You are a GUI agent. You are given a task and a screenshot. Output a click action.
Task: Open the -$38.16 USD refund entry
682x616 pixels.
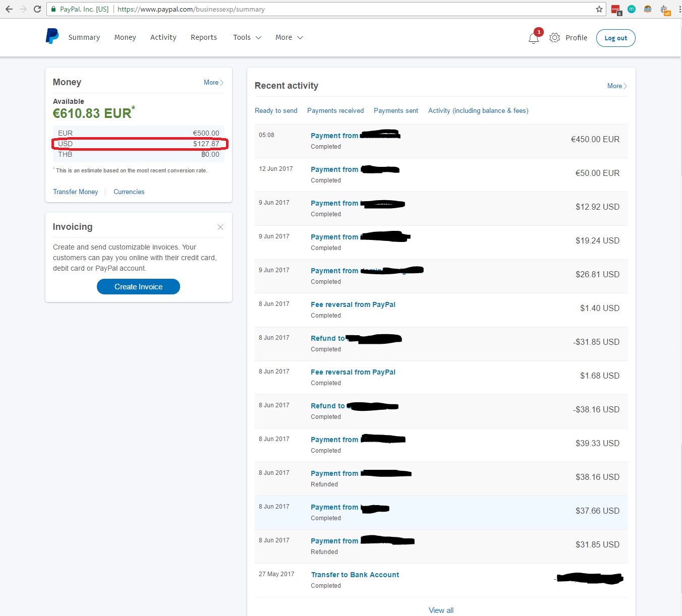[x=441, y=411]
